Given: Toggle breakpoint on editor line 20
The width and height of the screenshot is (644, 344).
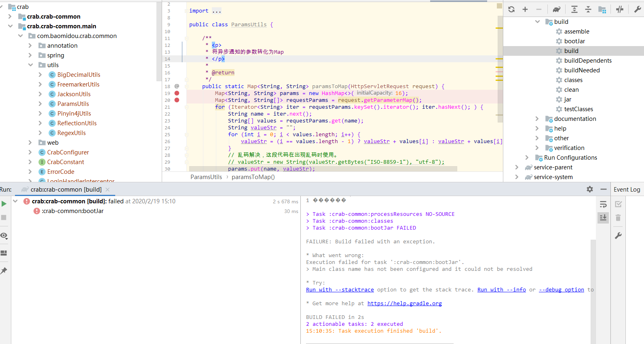Looking at the screenshot, I should point(177,100).
